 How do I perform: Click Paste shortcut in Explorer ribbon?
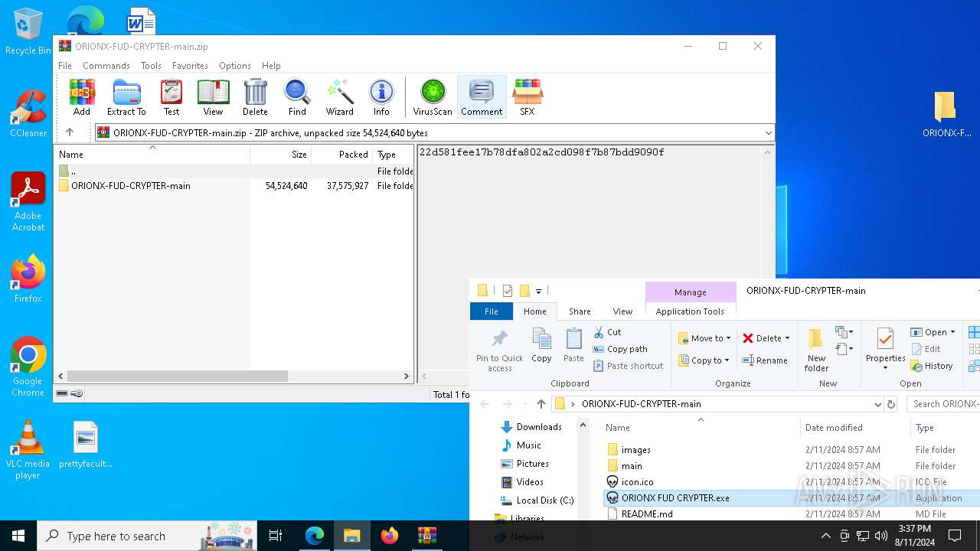pyautogui.click(x=629, y=366)
